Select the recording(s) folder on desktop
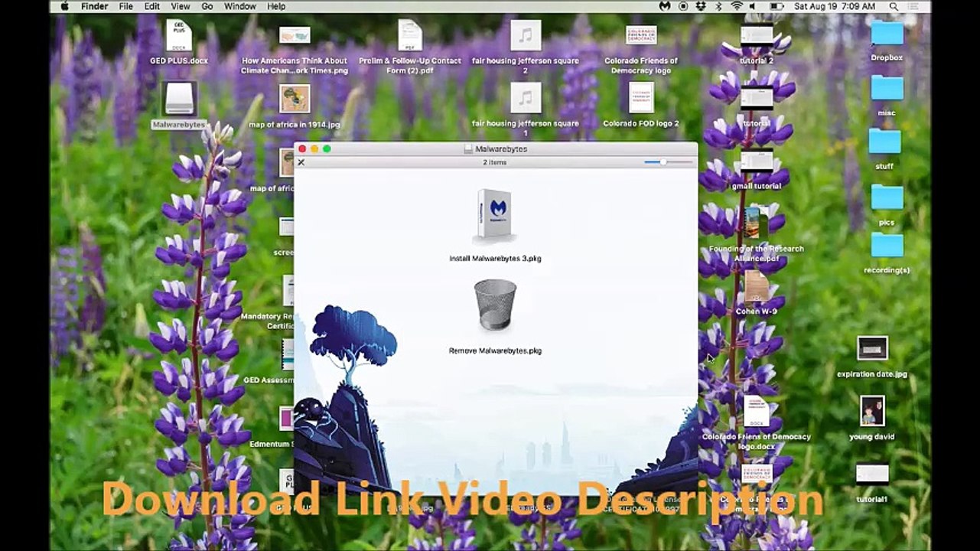 click(x=887, y=246)
